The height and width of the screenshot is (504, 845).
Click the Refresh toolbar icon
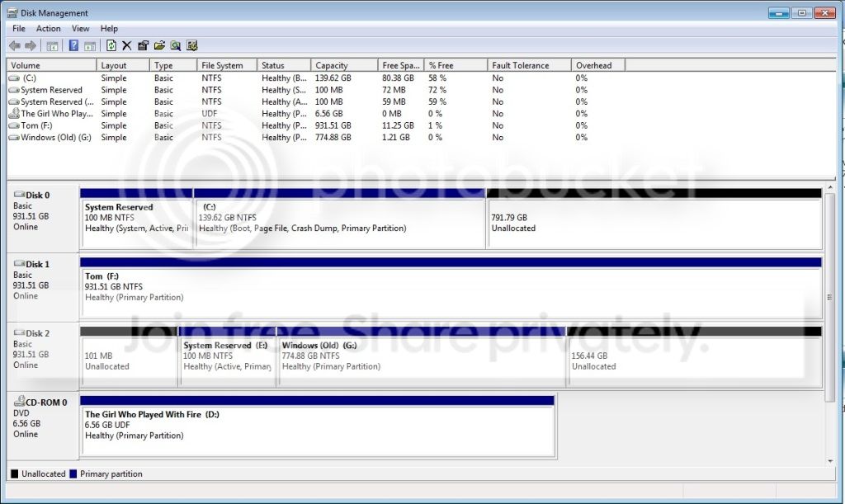coord(111,45)
